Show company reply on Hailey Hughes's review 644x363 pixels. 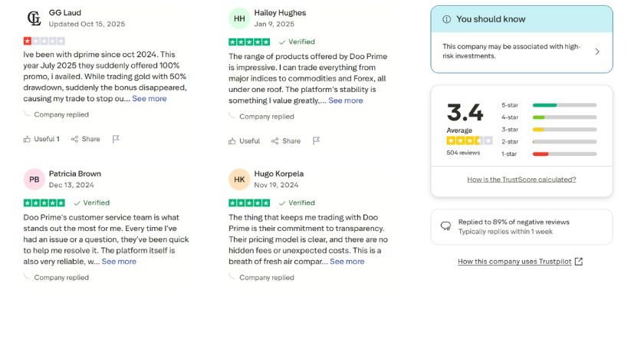pyautogui.click(x=266, y=117)
